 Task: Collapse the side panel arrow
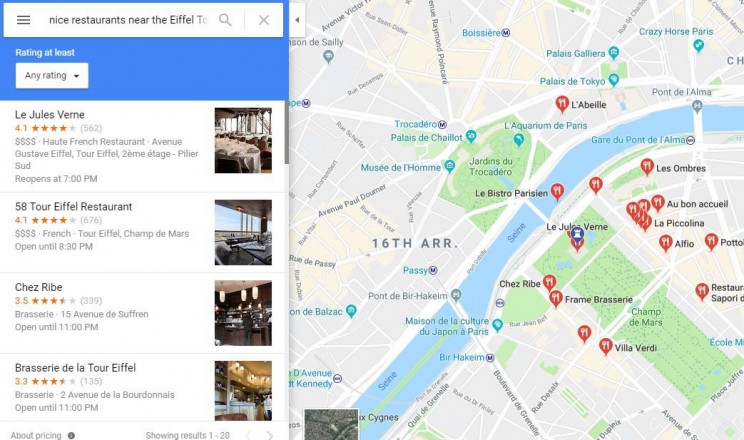(297, 20)
